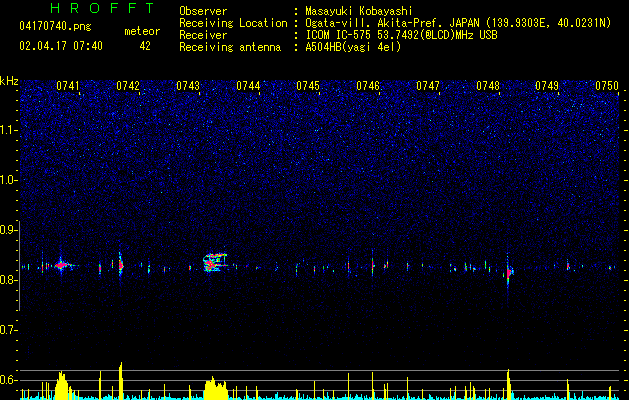Image resolution: width=629 pixels, height=400 pixels.
Task: Click the "Receiving antenna" label
Action: point(230,47)
